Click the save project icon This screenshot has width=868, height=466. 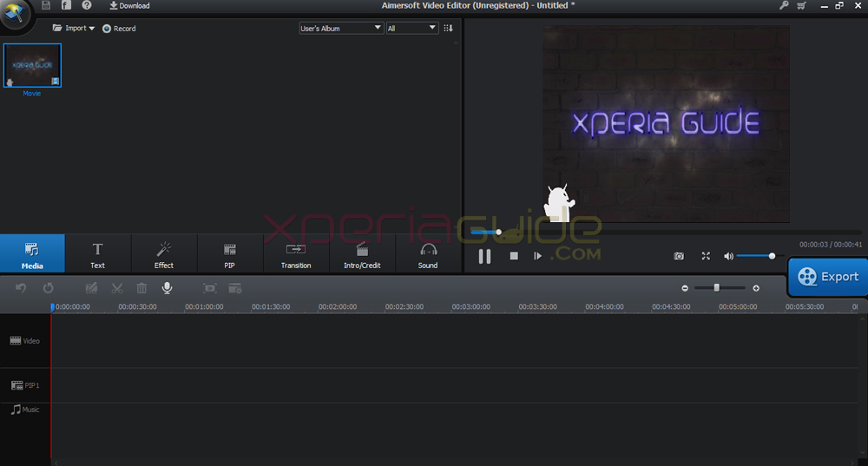(46, 5)
